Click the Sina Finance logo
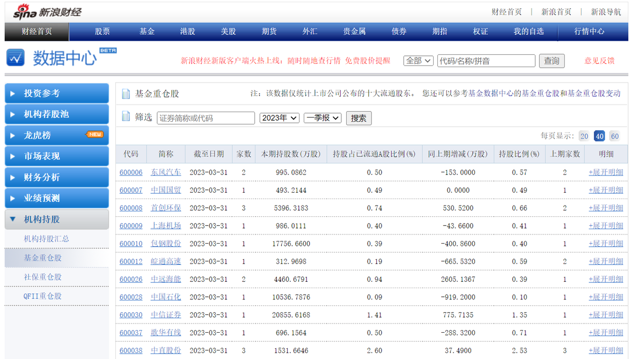Viewport: 644px width, 359px height. pos(48,11)
